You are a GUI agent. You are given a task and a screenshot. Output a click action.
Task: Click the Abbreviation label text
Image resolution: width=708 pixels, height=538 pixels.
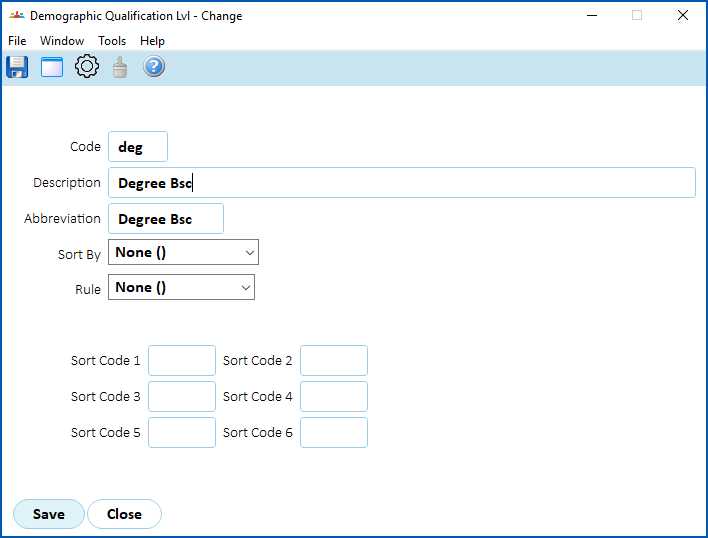(x=62, y=219)
